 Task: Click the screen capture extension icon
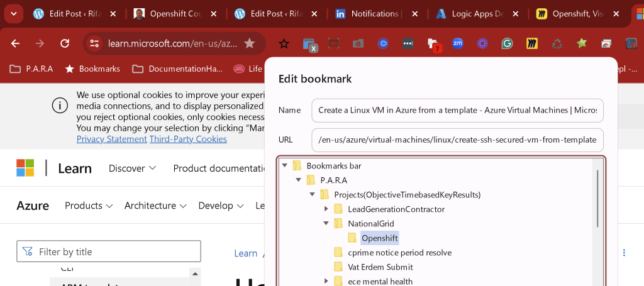(x=333, y=43)
